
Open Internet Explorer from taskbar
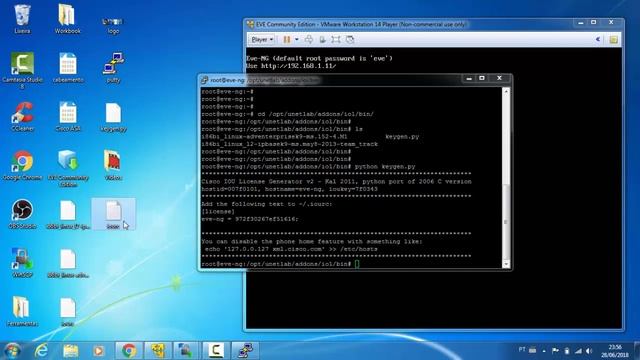pyautogui.click(x=41, y=350)
